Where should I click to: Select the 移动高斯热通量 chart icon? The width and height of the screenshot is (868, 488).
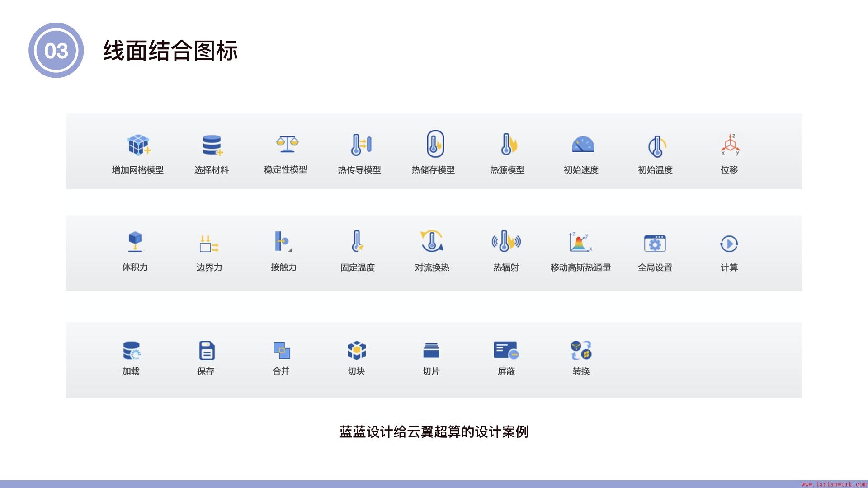tap(580, 242)
